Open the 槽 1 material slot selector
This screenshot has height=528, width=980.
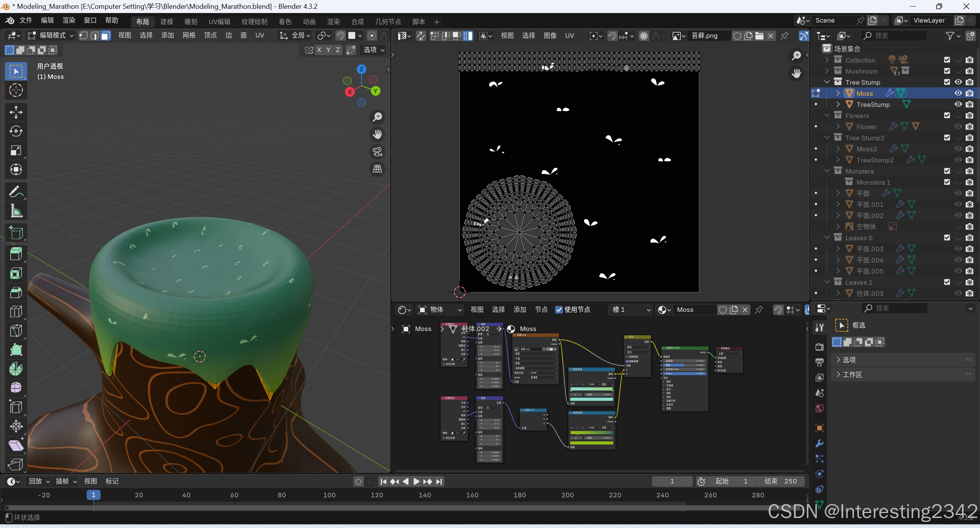631,310
